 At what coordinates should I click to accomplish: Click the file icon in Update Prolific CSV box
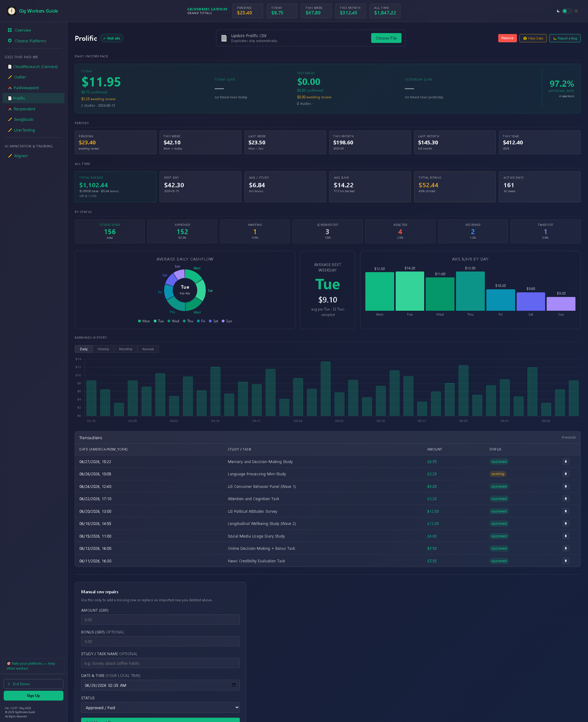pos(224,38)
